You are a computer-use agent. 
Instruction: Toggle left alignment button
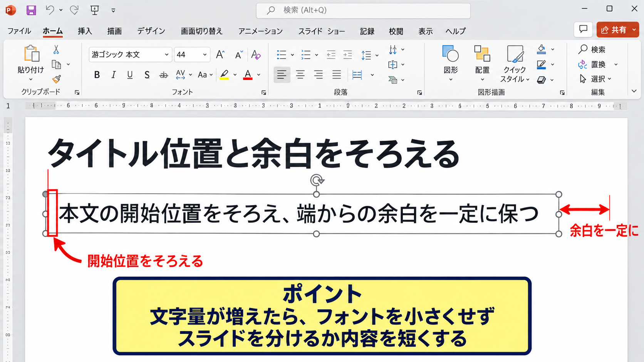282,75
